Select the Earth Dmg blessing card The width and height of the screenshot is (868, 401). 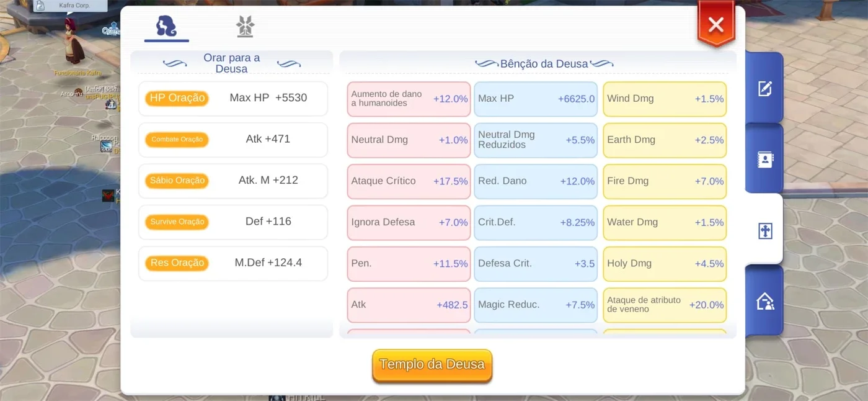[665, 140]
